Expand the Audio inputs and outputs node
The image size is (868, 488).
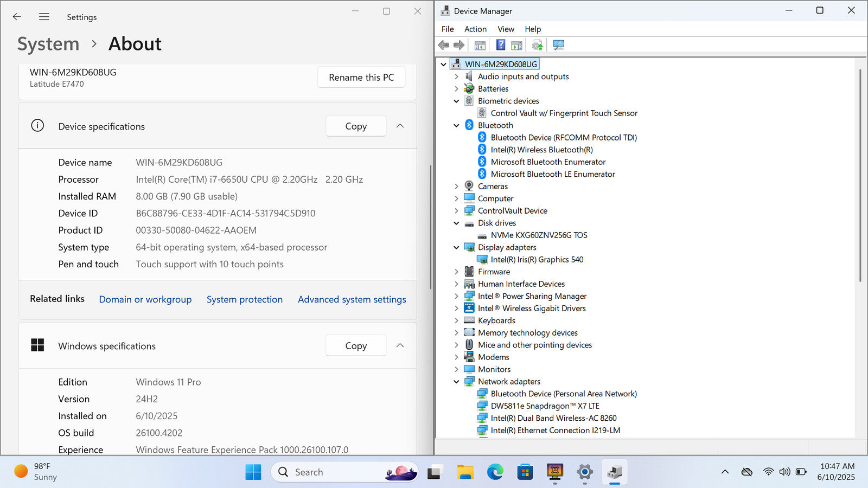tap(456, 76)
